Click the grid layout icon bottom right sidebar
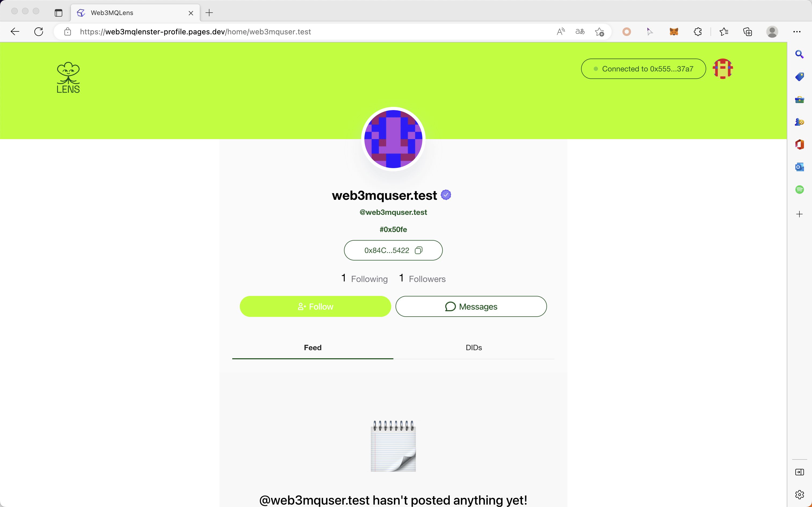The height and width of the screenshot is (507, 812). 799,472
